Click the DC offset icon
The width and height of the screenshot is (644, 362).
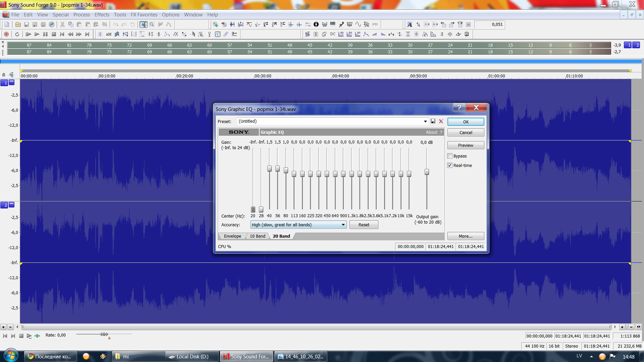333,34
